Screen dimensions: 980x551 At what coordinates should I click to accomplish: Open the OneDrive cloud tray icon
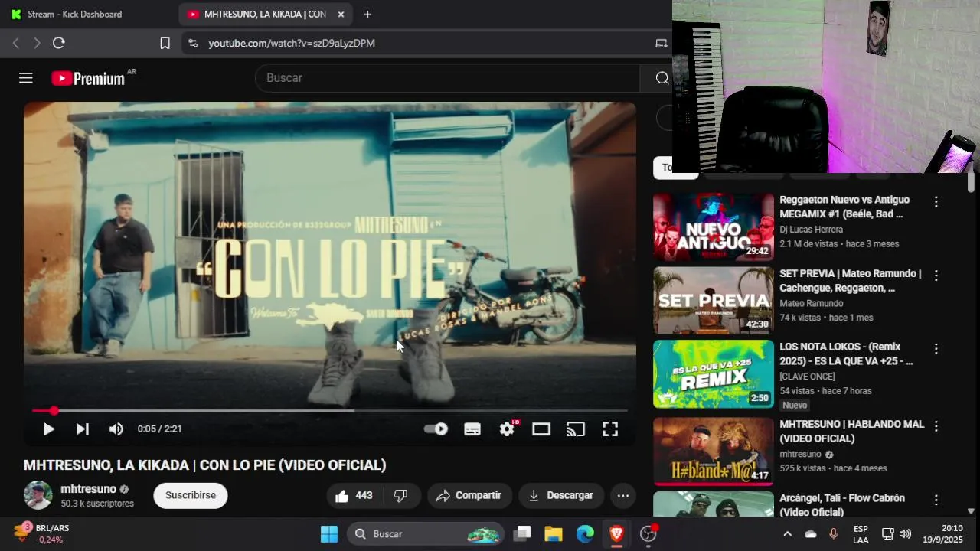pyautogui.click(x=811, y=534)
